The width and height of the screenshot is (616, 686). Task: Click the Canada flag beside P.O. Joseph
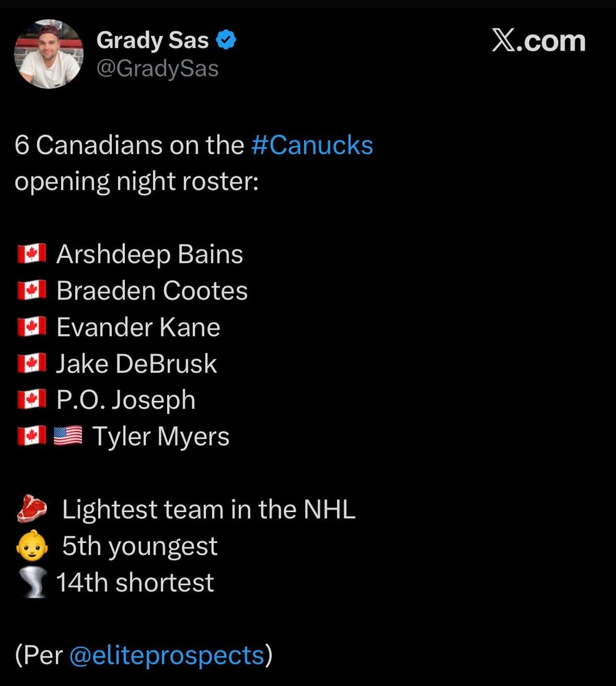[x=31, y=400]
